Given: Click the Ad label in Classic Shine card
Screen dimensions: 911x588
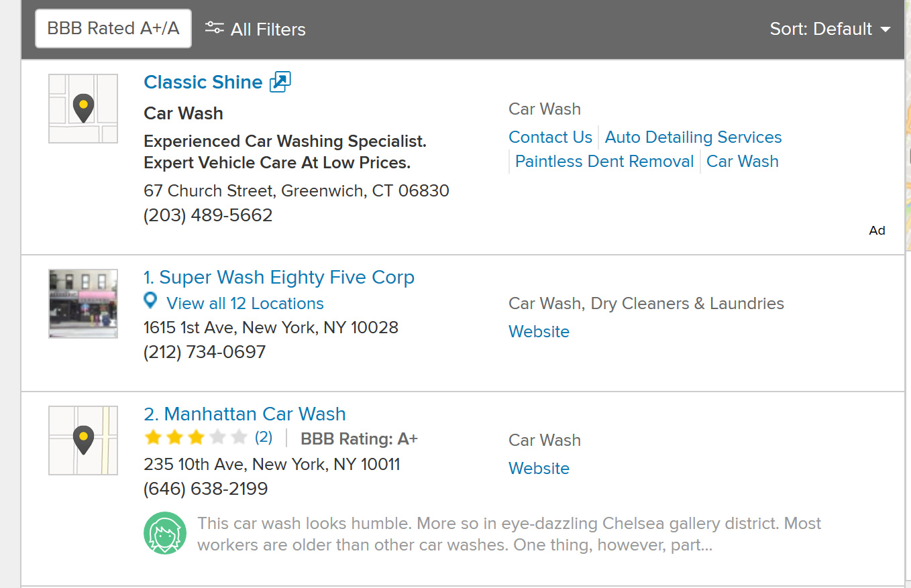Looking at the screenshot, I should coord(877,231).
